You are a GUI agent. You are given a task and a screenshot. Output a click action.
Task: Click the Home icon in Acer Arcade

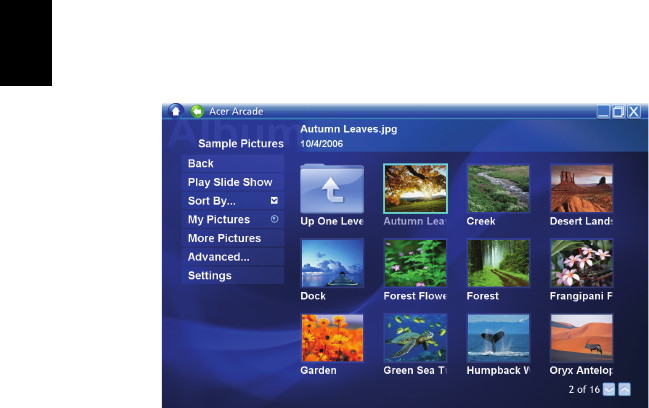pyautogui.click(x=176, y=111)
